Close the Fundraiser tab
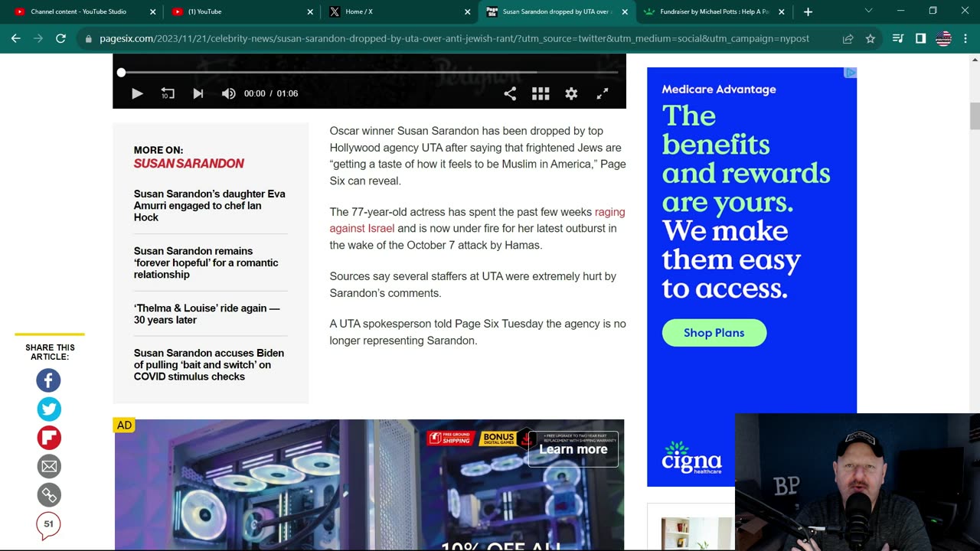The height and width of the screenshot is (551, 980). 781,11
